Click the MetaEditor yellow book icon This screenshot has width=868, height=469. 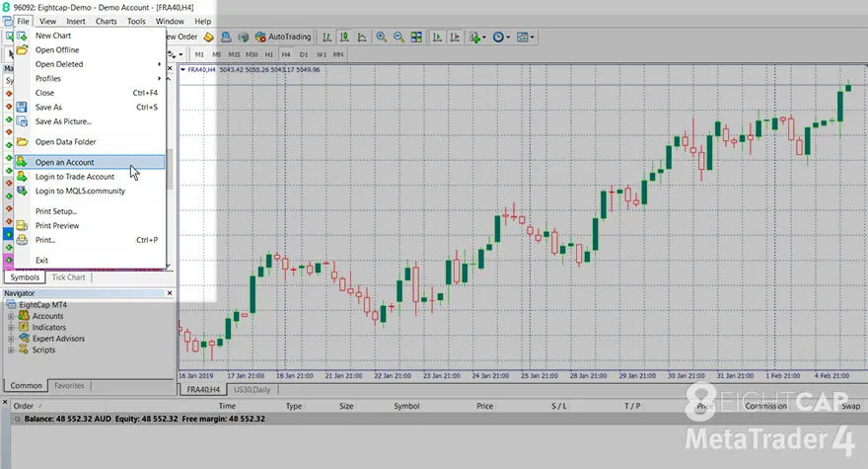click(208, 38)
